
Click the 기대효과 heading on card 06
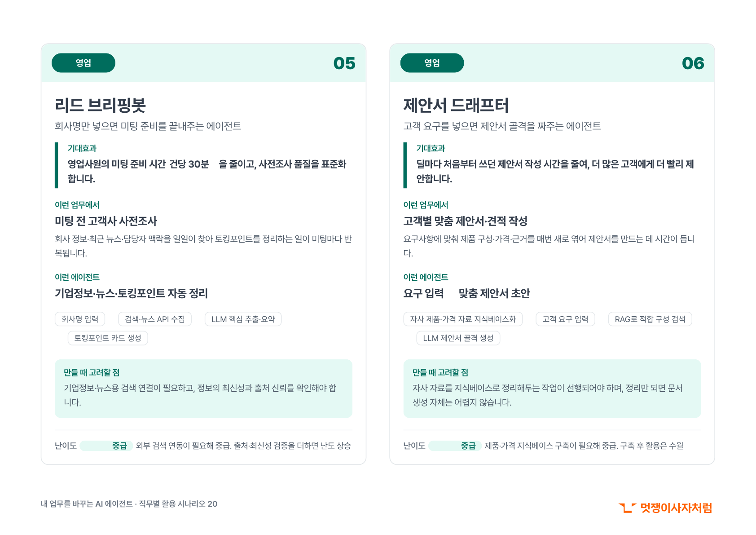pos(431,148)
